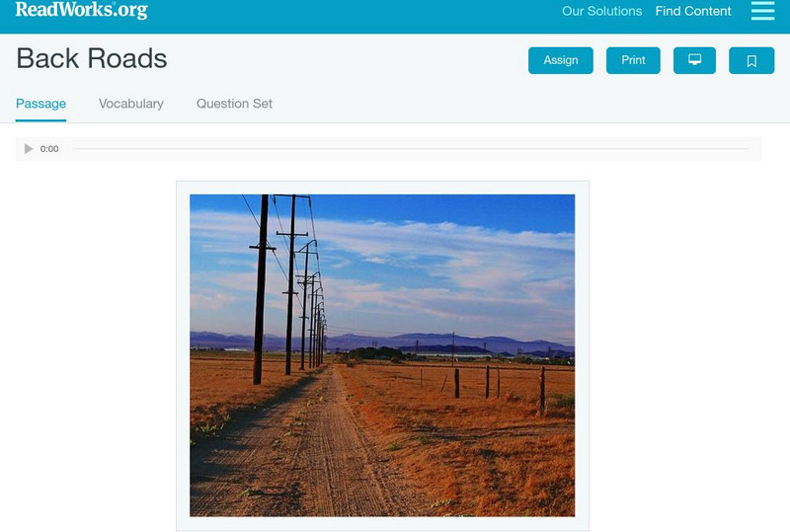This screenshot has height=532, width=790.
Task: Seek along the audio progress bar
Action: point(410,149)
